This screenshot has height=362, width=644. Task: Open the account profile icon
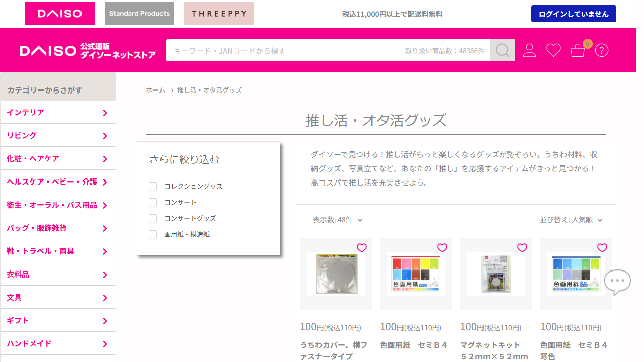(x=529, y=50)
